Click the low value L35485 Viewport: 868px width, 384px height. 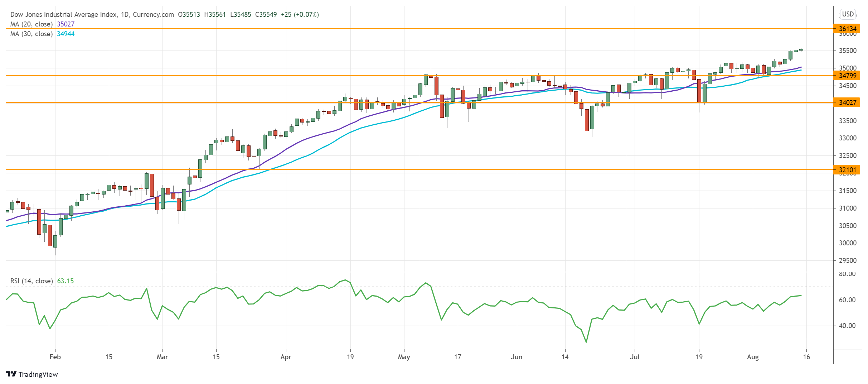point(241,14)
